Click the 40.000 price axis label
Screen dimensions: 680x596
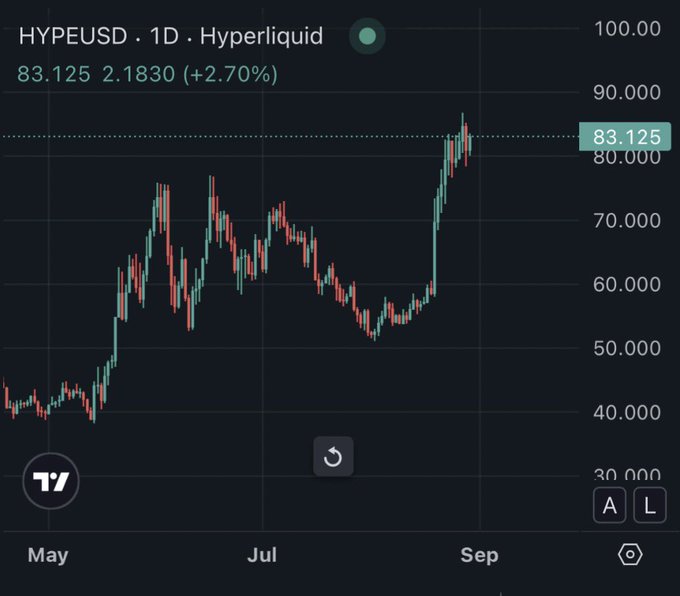627,412
